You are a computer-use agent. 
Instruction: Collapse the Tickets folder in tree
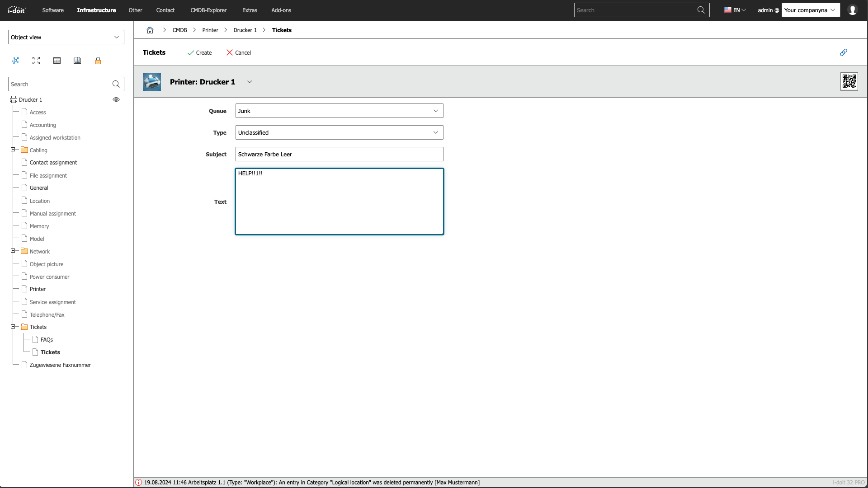13,327
